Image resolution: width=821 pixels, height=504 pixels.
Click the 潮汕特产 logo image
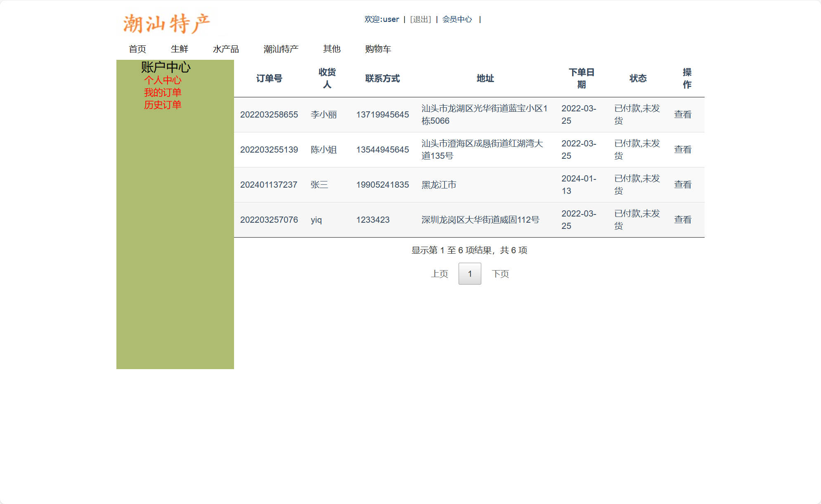pos(167,24)
